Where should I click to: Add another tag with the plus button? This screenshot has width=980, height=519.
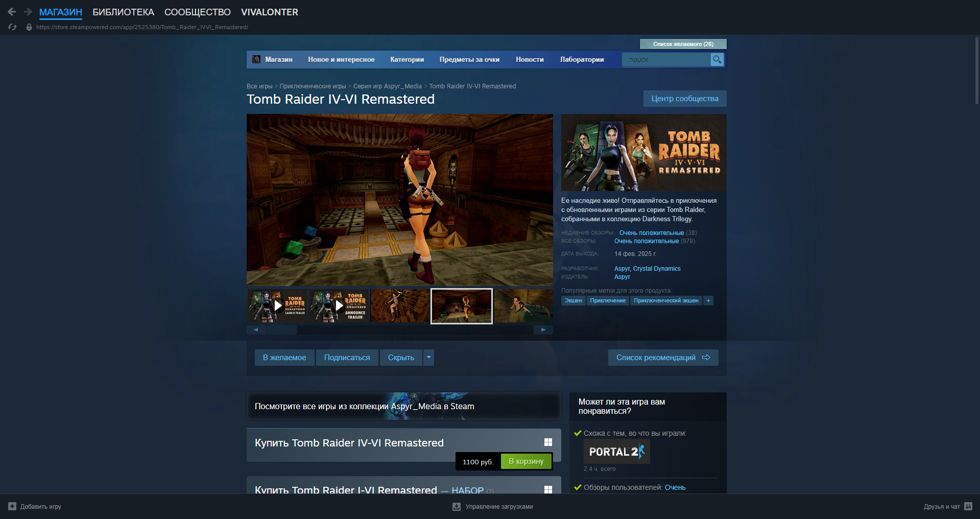(x=708, y=300)
